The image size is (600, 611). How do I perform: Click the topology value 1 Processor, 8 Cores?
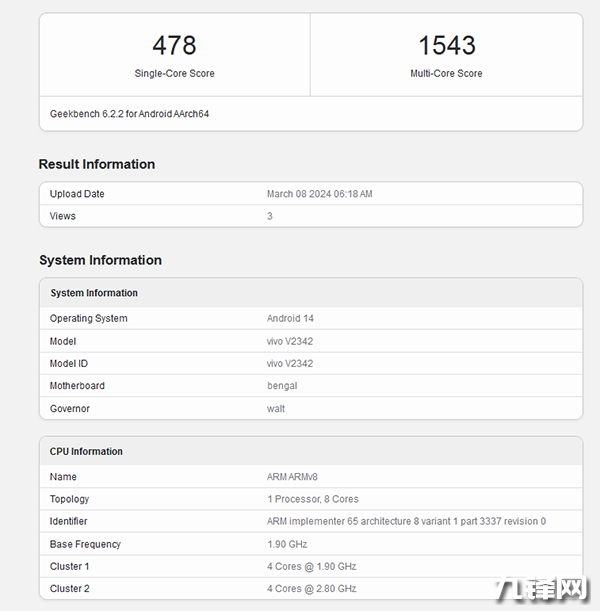pos(312,499)
